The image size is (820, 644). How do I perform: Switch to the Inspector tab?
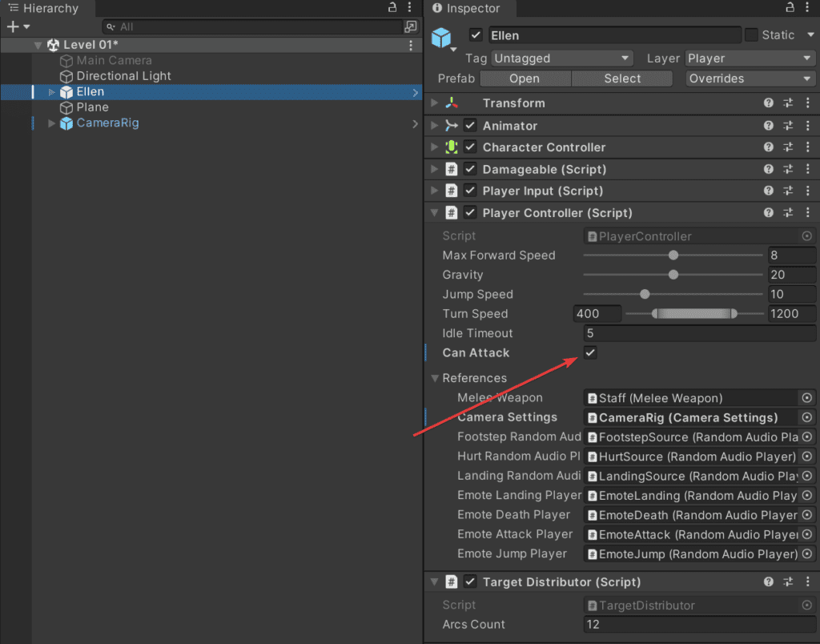[x=467, y=8]
